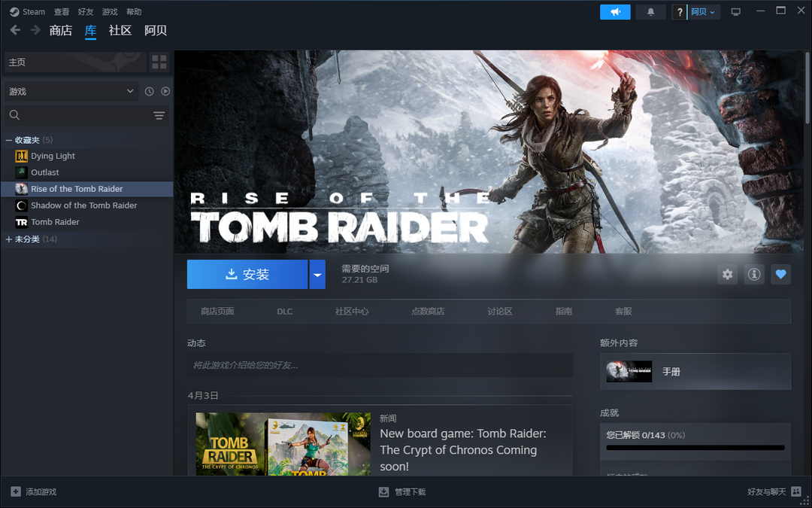Click the 安装 install button
Screen dimensions: 812x508
coord(247,274)
